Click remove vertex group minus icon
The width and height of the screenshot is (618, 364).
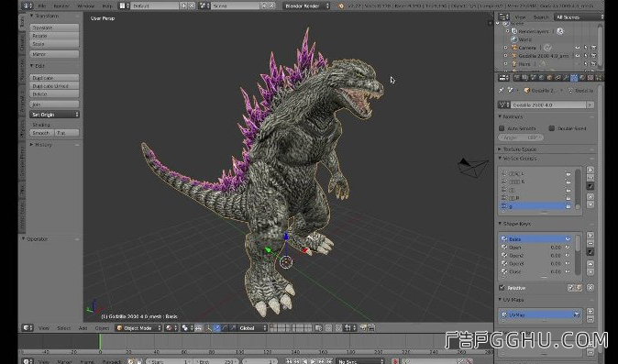590,177
